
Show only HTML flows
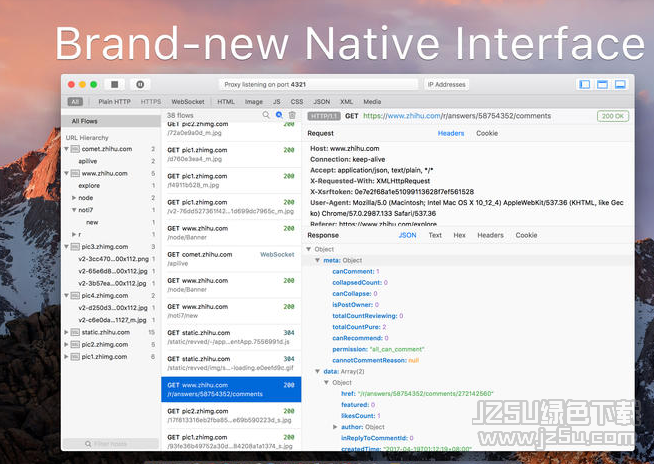point(226,101)
